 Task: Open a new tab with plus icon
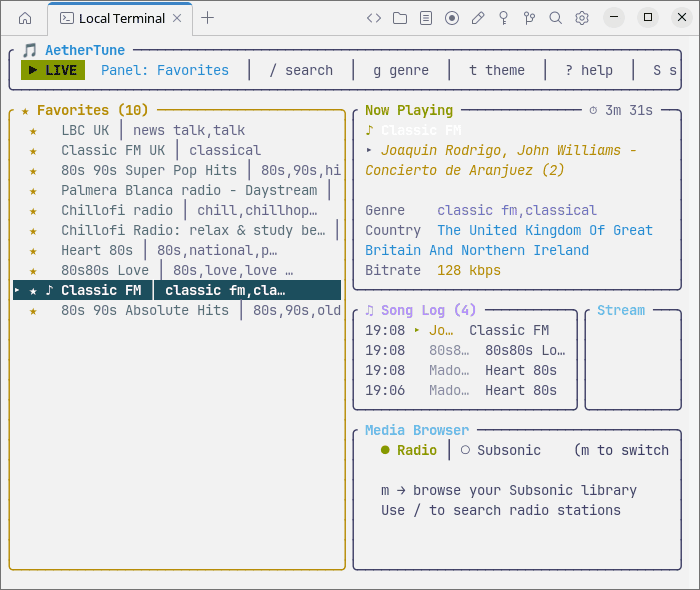click(x=208, y=18)
